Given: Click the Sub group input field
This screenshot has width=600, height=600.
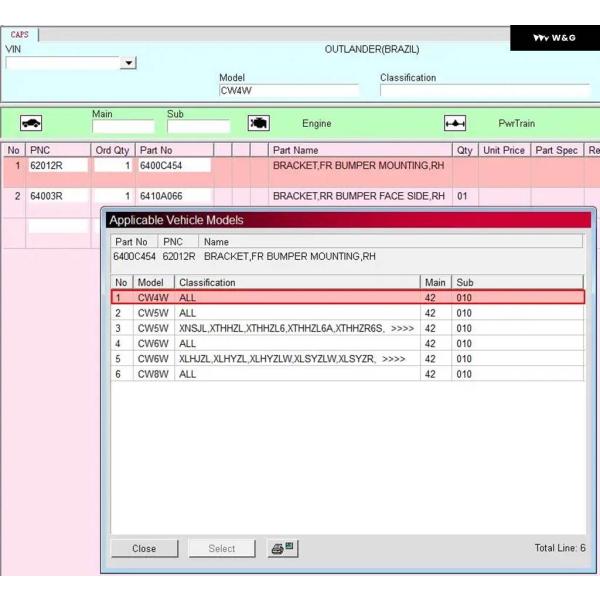Looking at the screenshot, I should [x=198, y=127].
